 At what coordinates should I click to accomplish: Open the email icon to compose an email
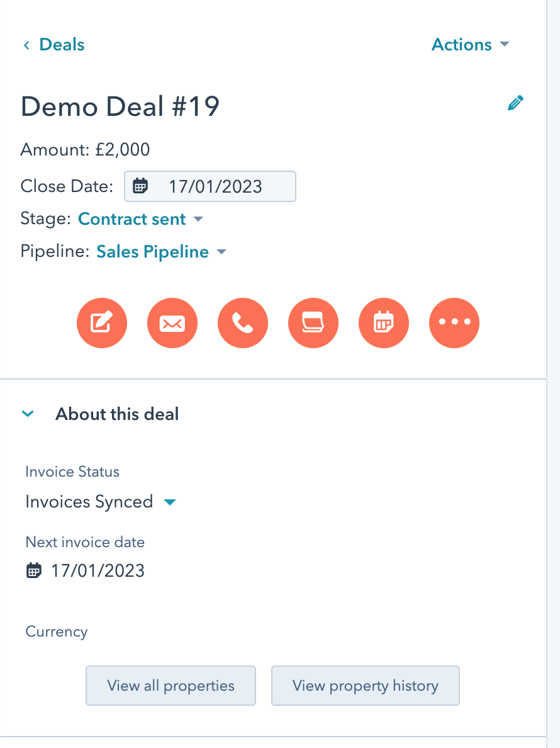pos(172,323)
